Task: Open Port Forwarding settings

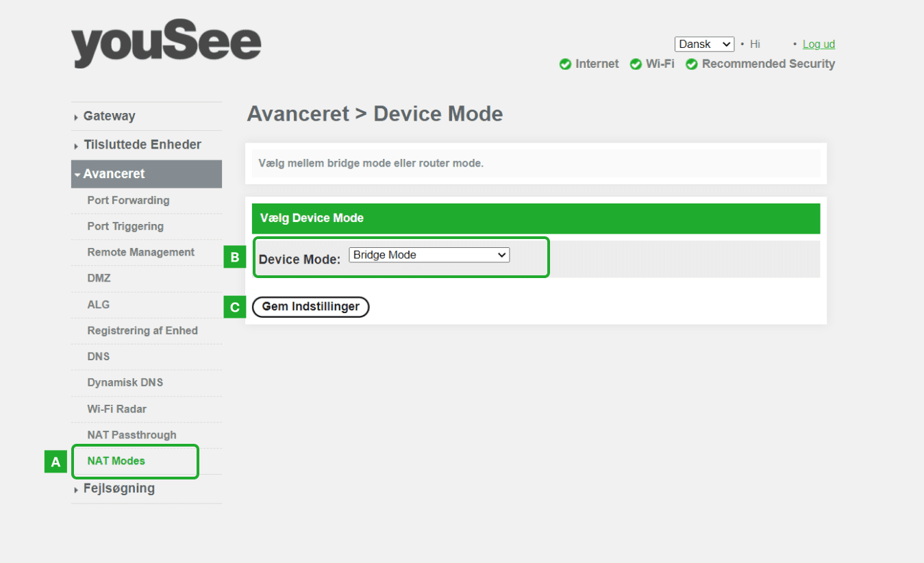Action: tap(128, 201)
